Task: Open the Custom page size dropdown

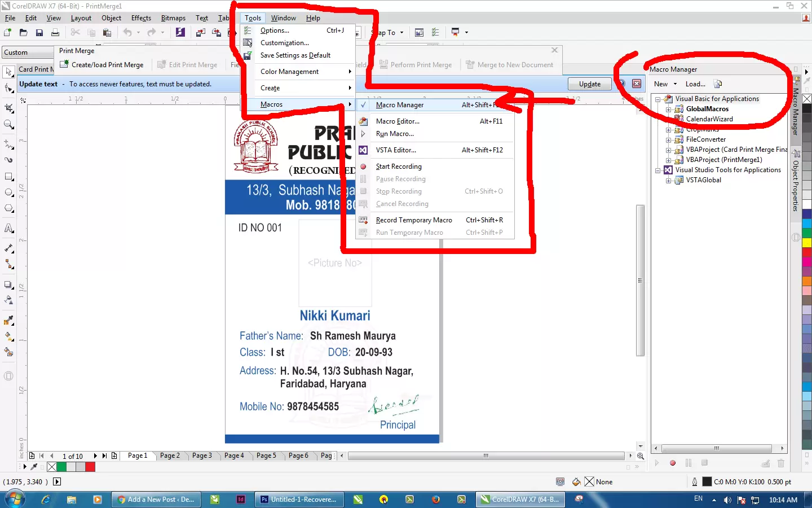Action: click(x=28, y=52)
